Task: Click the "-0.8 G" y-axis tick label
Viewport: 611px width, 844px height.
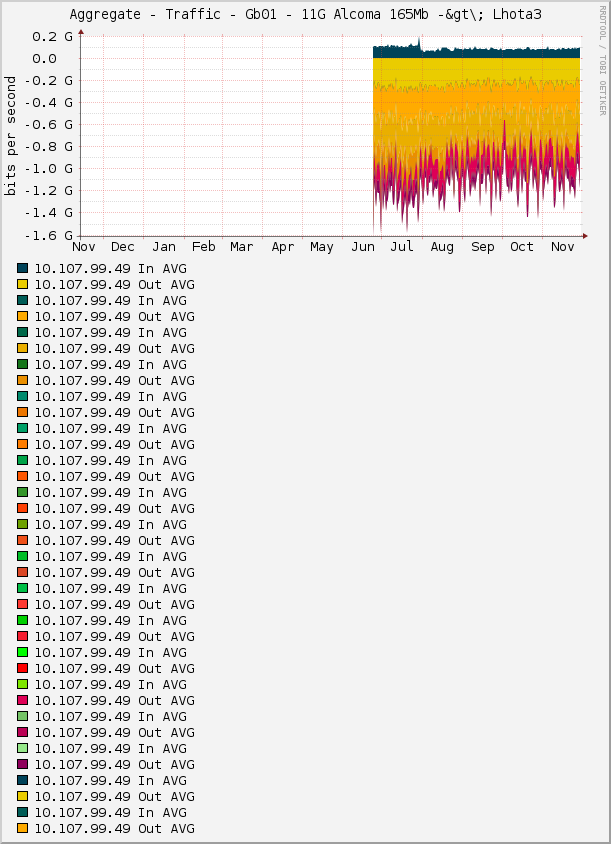Action: [48, 146]
